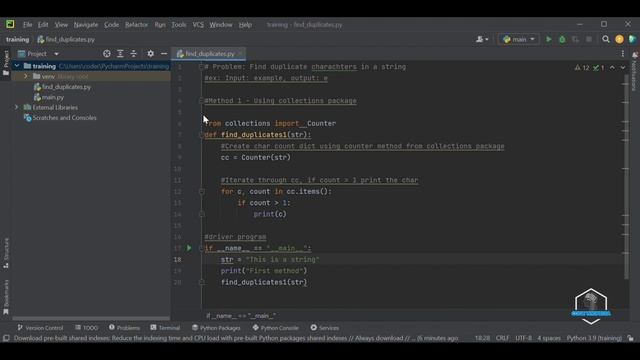Open the IDE updates icon

(x=619, y=39)
